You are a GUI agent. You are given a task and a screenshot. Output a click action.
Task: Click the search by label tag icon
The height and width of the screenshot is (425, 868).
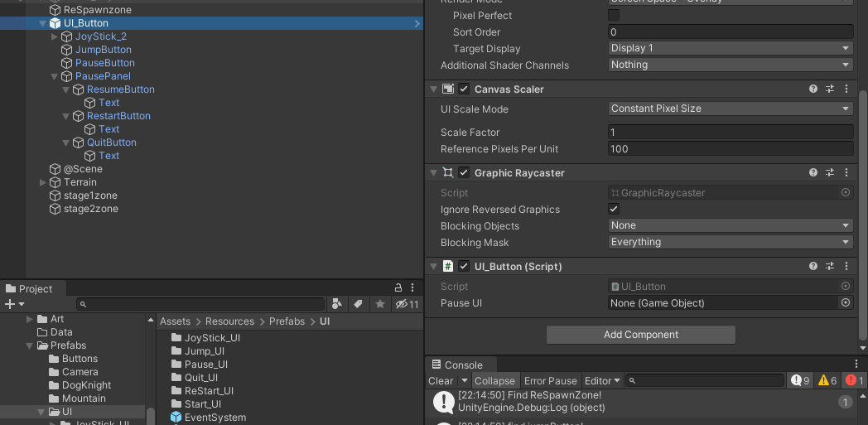[x=358, y=304]
